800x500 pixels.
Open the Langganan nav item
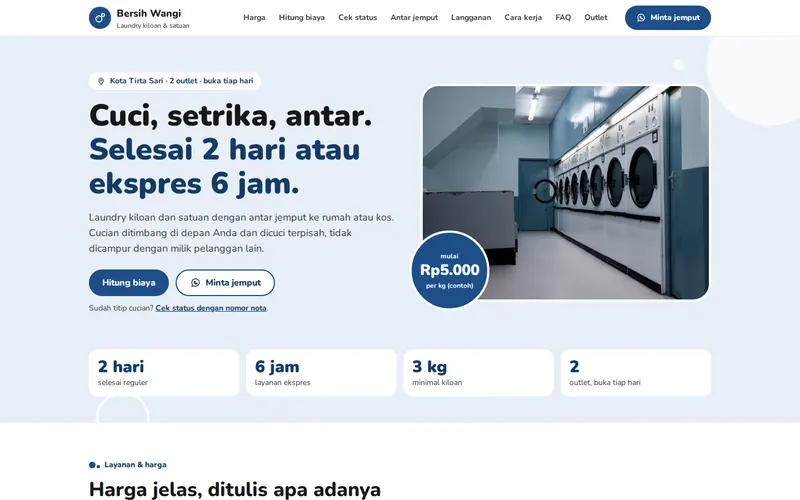pos(471,17)
